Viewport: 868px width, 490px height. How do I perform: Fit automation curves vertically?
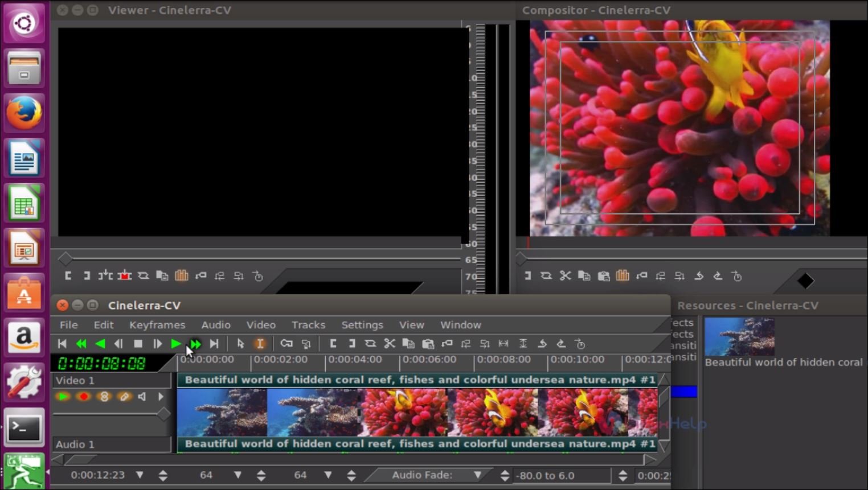[x=523, y=344]
